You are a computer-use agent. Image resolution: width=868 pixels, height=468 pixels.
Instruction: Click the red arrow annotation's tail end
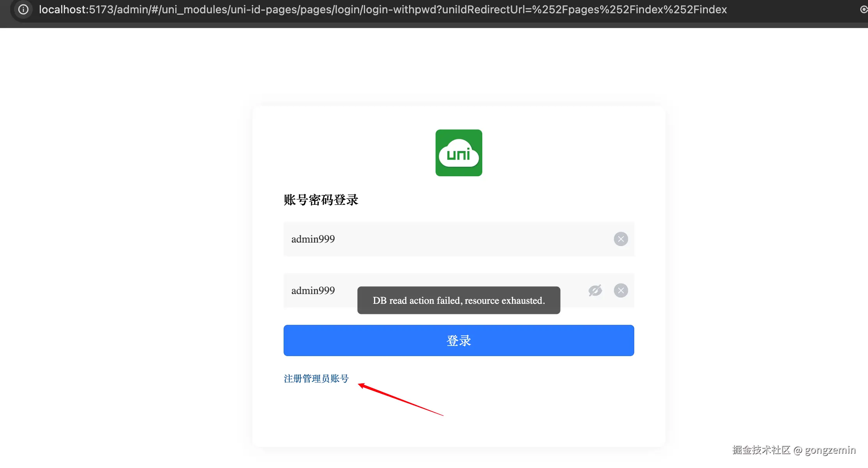pyautogui.click(x=442, y=415)
